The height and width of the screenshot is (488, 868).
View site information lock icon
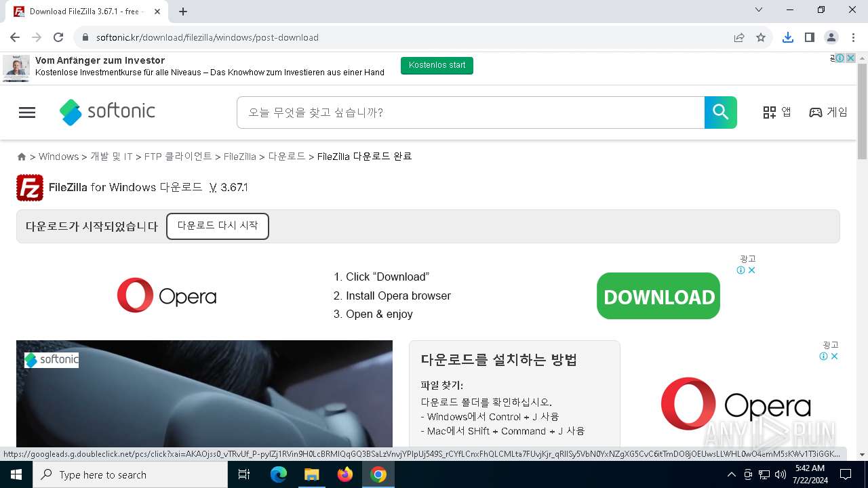(85, 37)
